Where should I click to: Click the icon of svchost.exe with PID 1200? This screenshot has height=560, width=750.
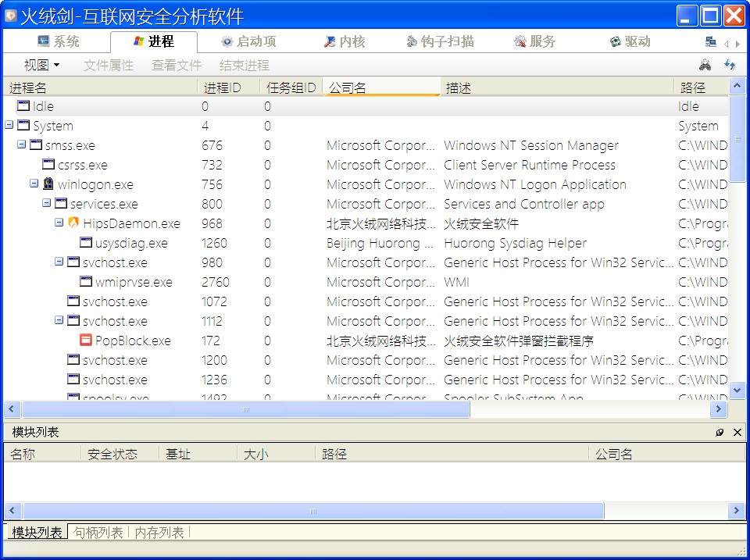(73, 359)
